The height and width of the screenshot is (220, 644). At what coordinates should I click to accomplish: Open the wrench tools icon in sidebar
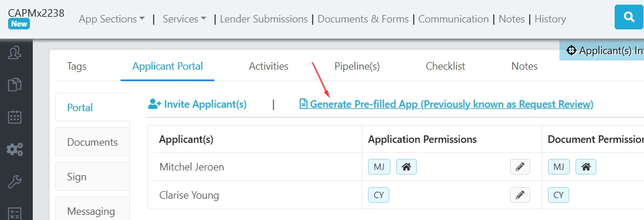[x=15, y=181]
